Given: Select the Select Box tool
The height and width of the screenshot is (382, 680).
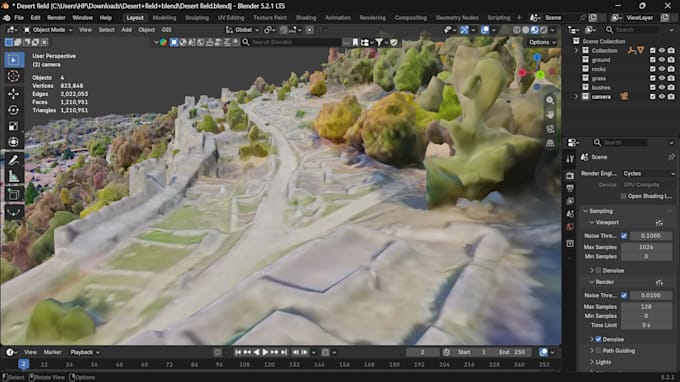Looking at the screenshot, I should click(13, 60).
